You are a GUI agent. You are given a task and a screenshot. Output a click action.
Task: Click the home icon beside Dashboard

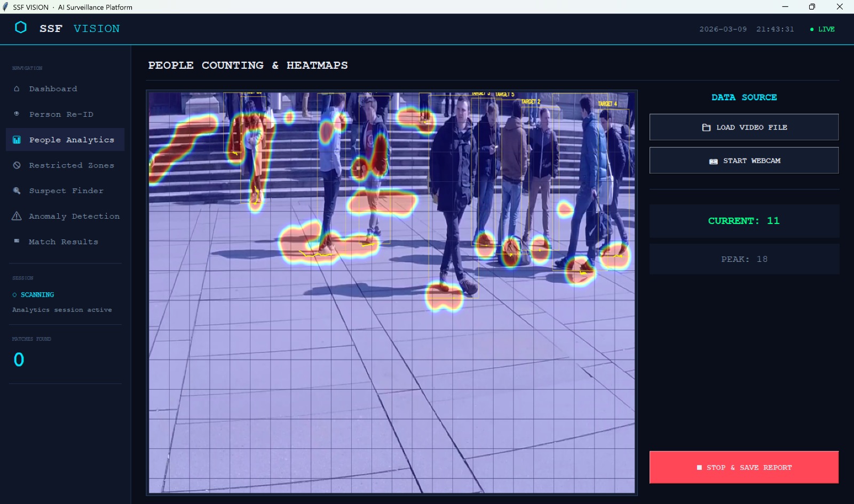click(x=17, y=89)
